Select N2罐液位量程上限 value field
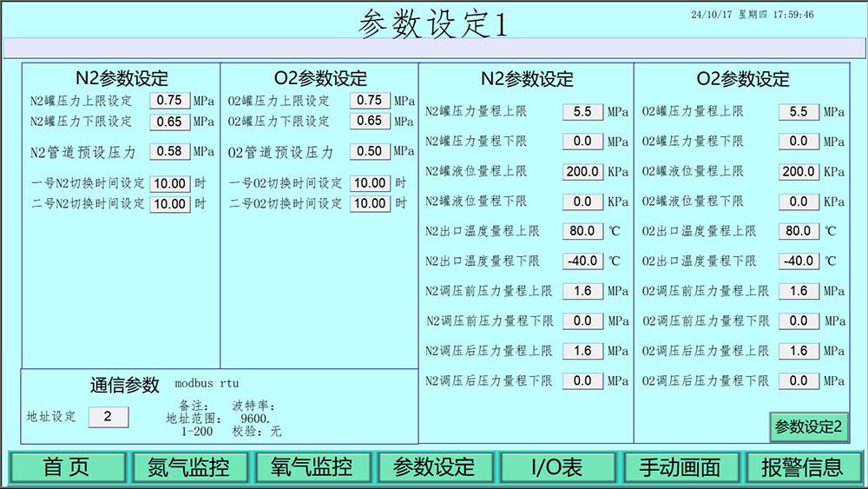 tap(582, 172)
